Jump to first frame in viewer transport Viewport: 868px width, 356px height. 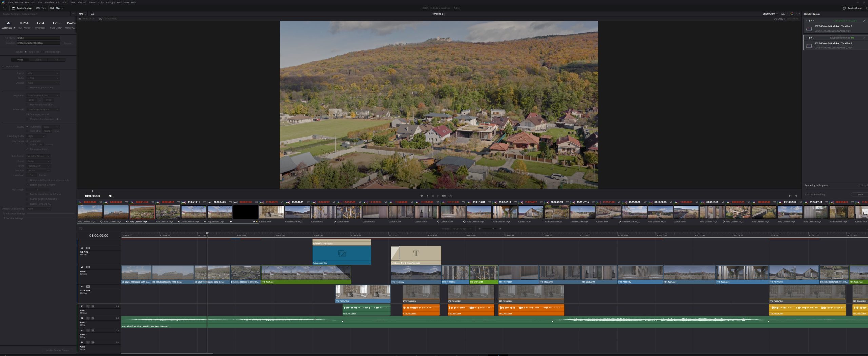[x=422, y=196]
